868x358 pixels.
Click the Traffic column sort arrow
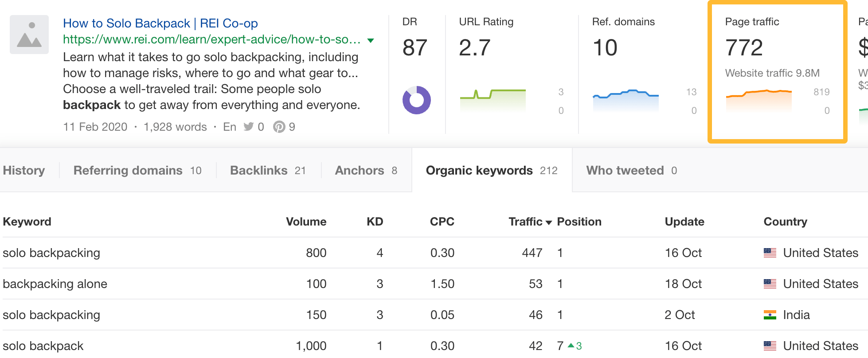point(549,222)
